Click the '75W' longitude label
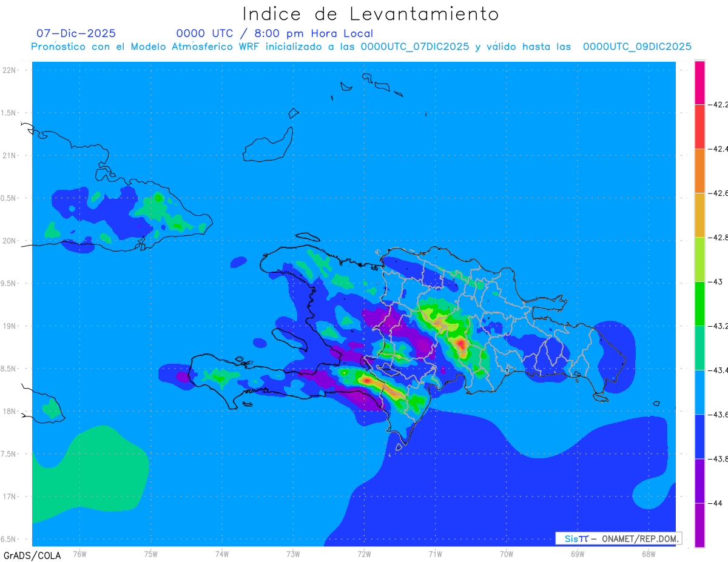The height and width of the screenshot is (562, 728). coord(151,553)
